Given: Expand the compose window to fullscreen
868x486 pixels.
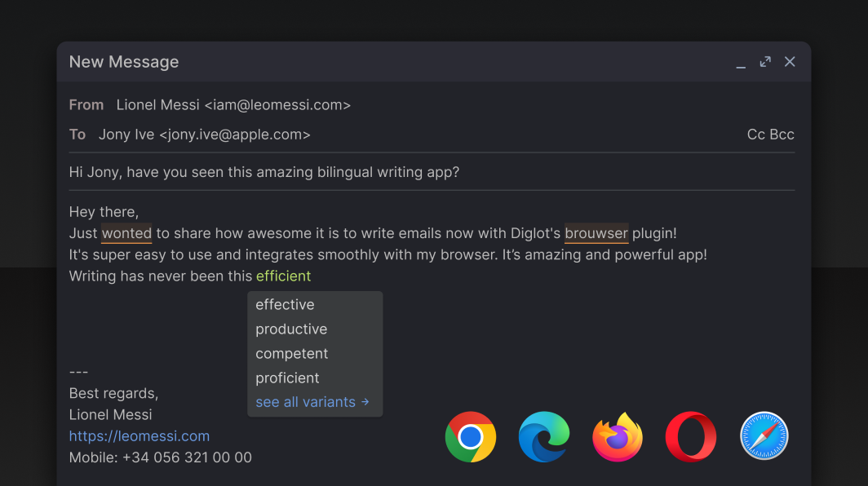Looking at the screenshot, I should pos(765,61).
